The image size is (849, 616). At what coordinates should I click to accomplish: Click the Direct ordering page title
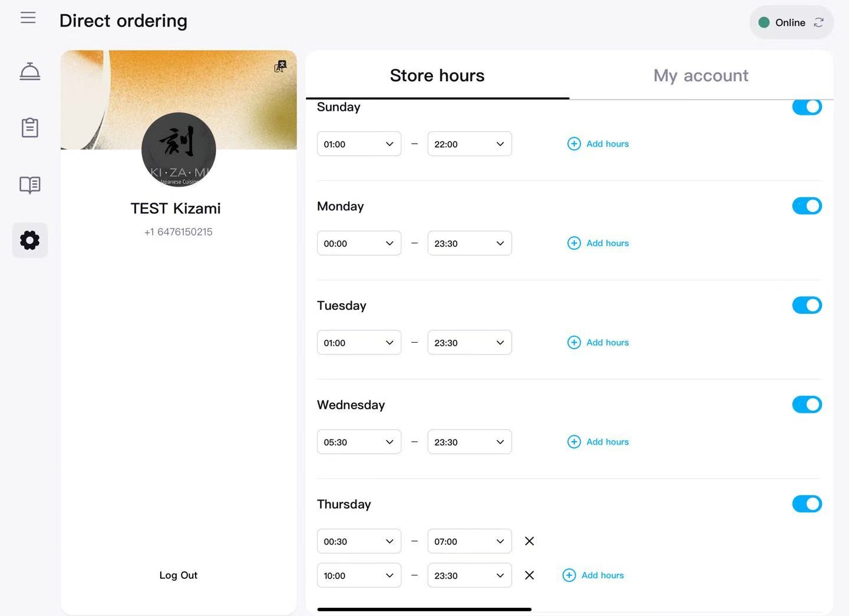[123, 21]
